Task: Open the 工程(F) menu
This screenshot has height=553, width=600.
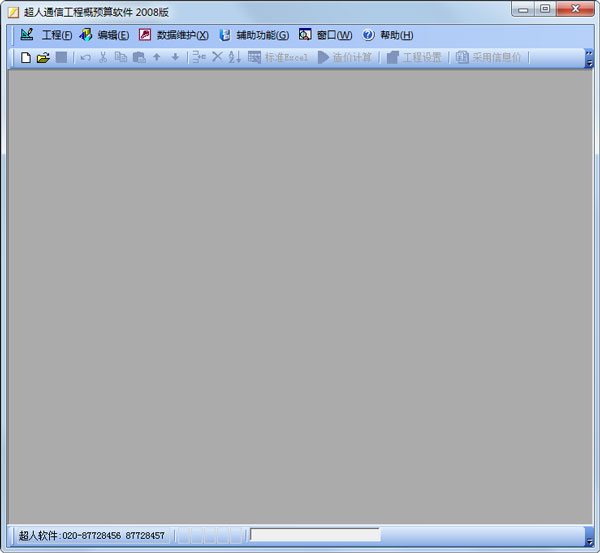Action: coord(46,35)
